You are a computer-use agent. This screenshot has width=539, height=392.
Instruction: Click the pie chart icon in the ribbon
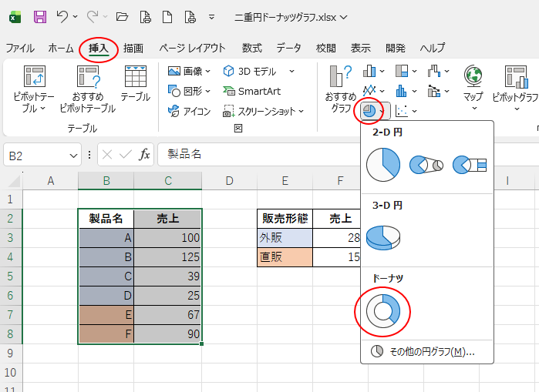point(369,111)
